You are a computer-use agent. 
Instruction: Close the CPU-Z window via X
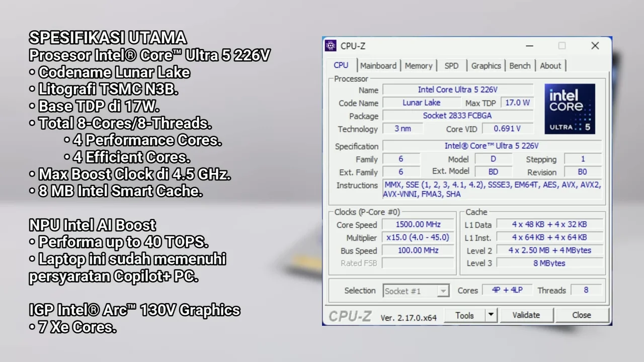(595, 46)
